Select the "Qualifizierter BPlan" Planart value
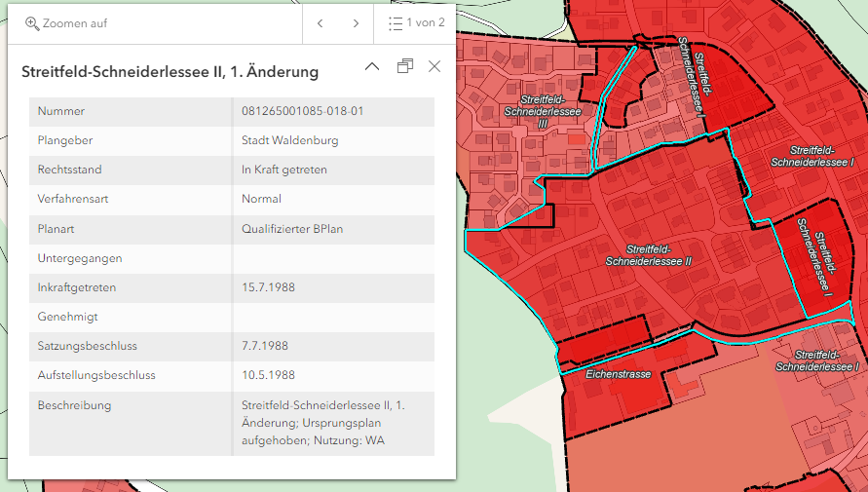Image resolution: width=868 pixels, height=492 pixels. (x=292, y=229)
